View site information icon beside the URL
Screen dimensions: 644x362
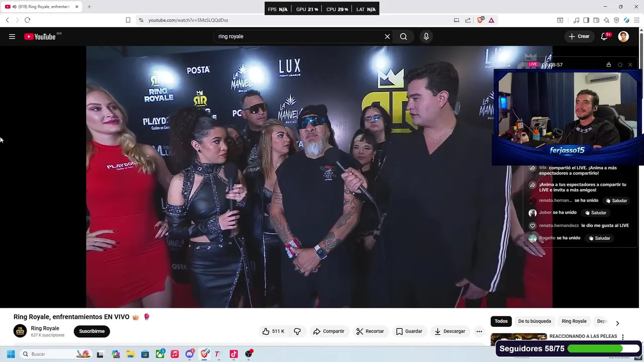[141, 20]
